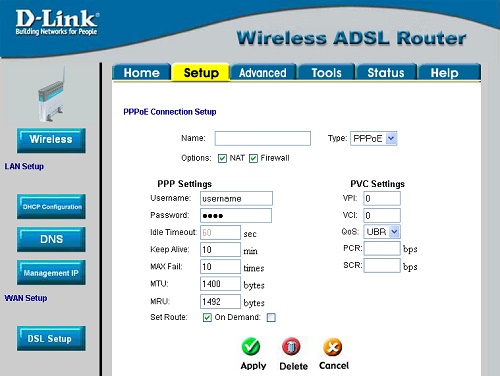This screenshot has width=500, height=376.
Task: Click the orange Cancel X icon
Action: click(333, 347)
